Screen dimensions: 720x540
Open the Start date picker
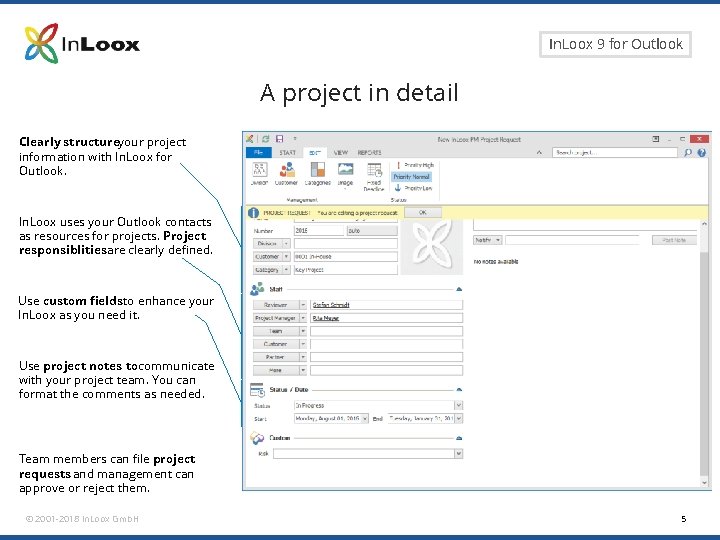point(365,418)
